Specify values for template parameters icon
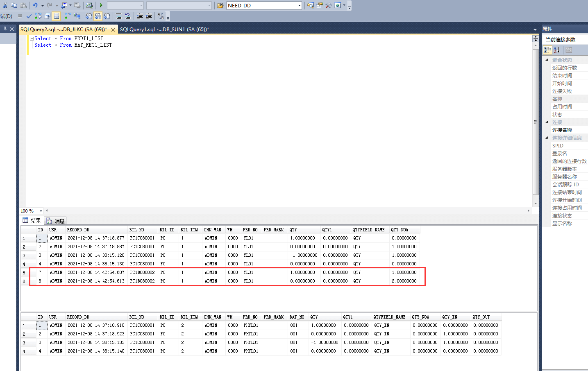The image size is (588, 371). tap(161, 16)
